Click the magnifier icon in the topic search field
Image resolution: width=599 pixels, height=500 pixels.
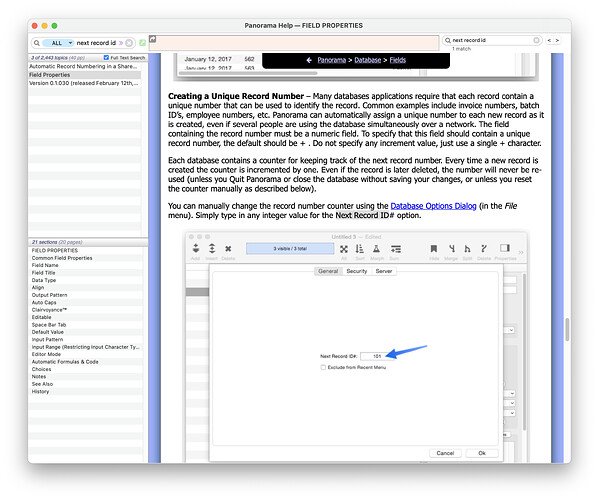[37, 43]
